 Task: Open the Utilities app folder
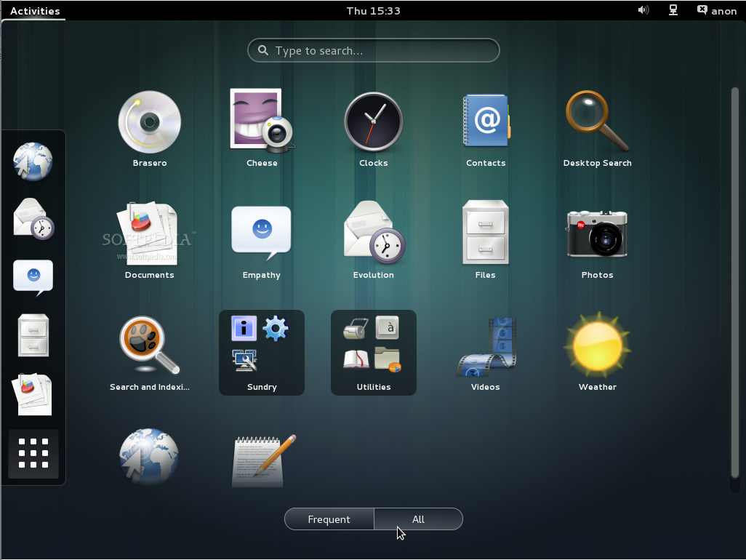[x=374, y=353]
